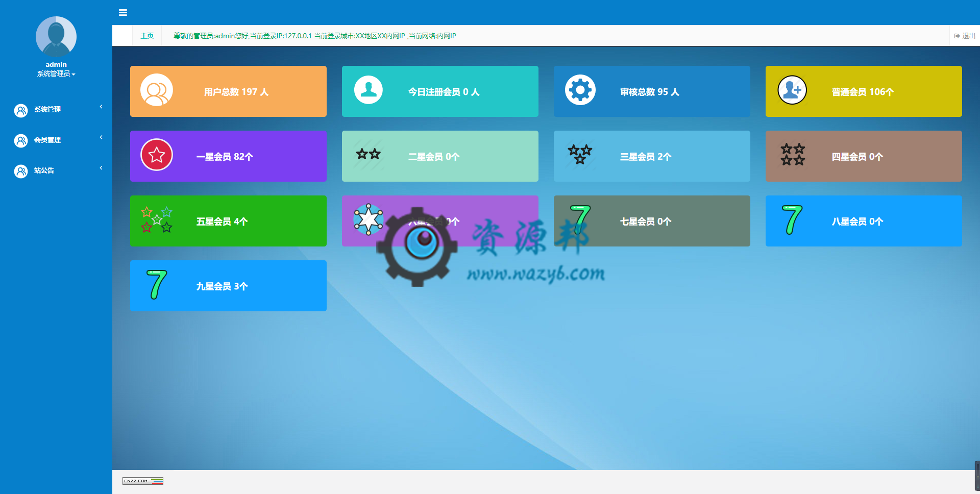Toggle the hamburger sidebar menu icon
The image size is (980, 494).
click(x=123, y=12)
